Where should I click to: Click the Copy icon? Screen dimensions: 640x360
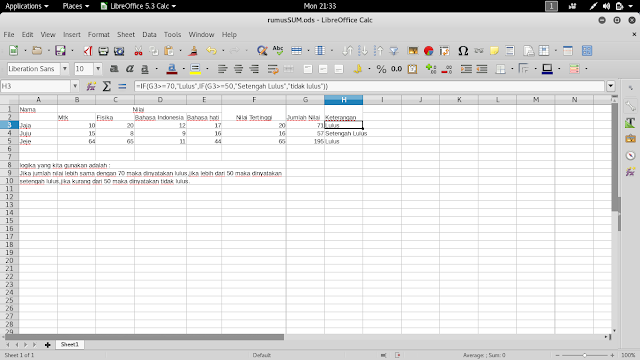(x=153, y=51)
